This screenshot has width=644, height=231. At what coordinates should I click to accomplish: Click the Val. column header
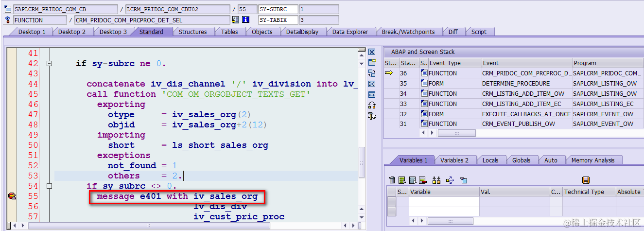[x=514, y=192]
